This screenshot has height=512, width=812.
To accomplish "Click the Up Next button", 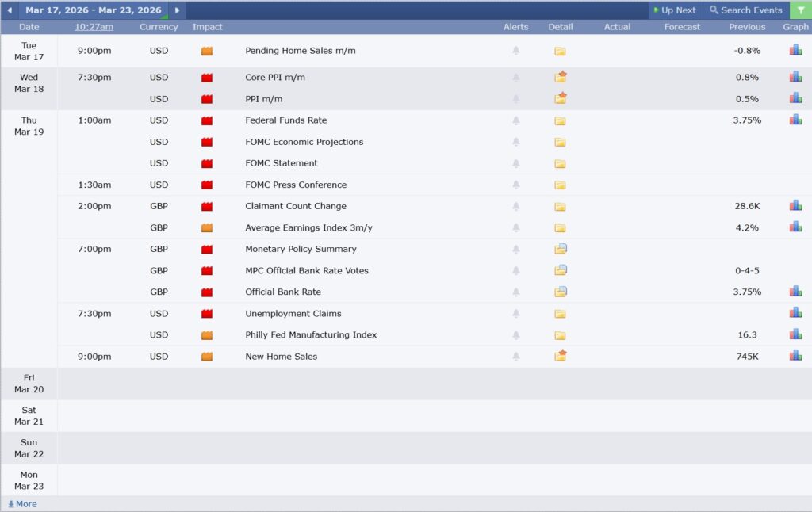I will click(x=675, y=10).
